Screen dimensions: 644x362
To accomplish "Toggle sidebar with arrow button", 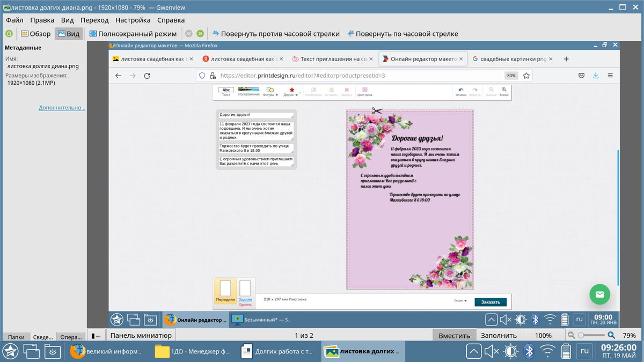I will point(96,336).
